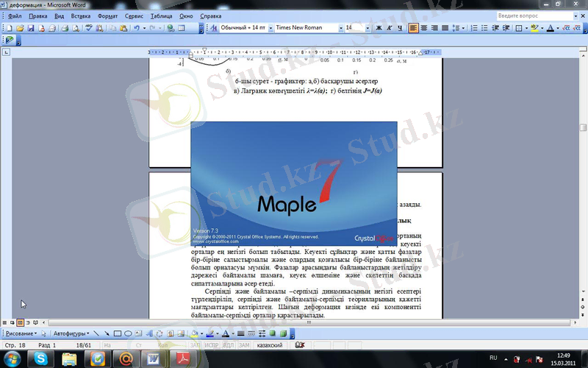Open Автофигуры shapes dropdown
Screen dimensions: 588x368
pyautogui.click(x=71, y=333)
